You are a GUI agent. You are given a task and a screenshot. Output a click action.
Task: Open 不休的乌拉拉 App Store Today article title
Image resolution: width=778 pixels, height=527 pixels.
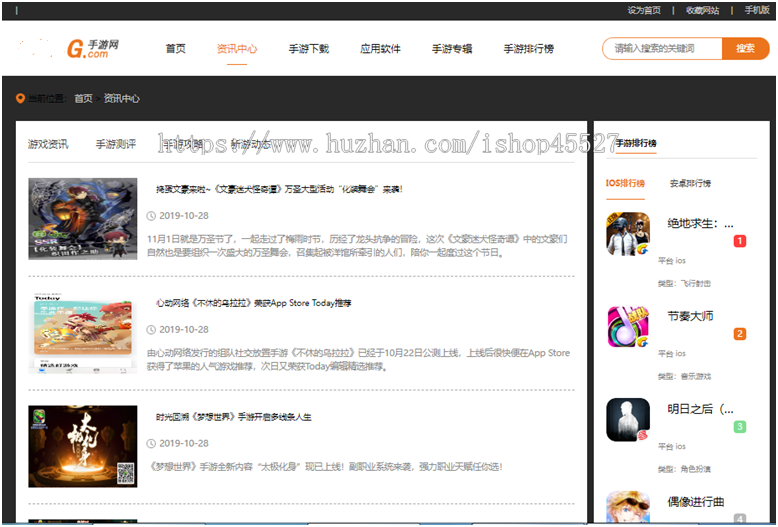tap(254, 303)
